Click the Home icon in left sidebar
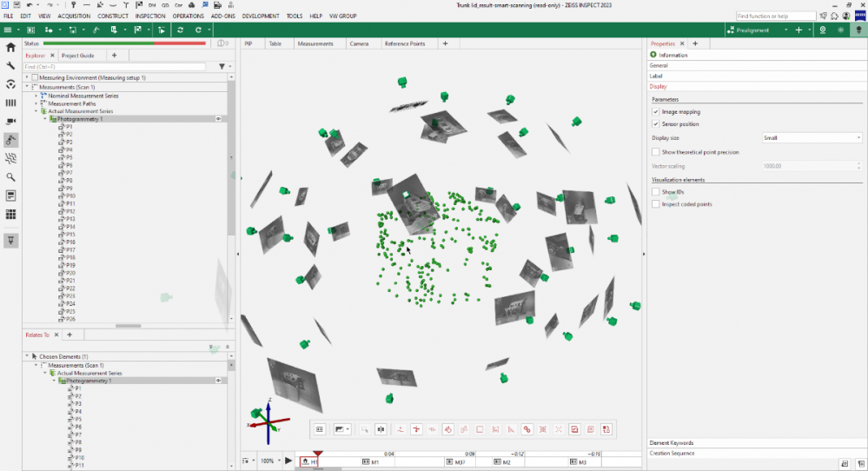 tap(10, 47)
